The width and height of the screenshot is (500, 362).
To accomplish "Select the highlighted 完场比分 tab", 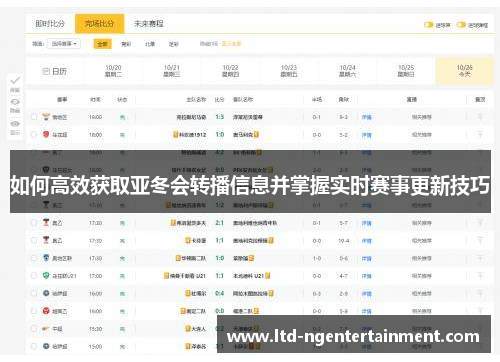I will (x=99, y=24).
